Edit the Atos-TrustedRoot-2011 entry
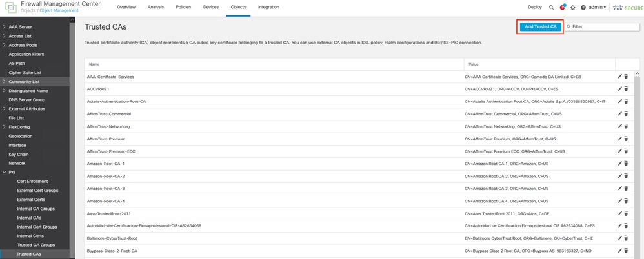The height and width of the screenshot is (259, 644). coord(619,213)
